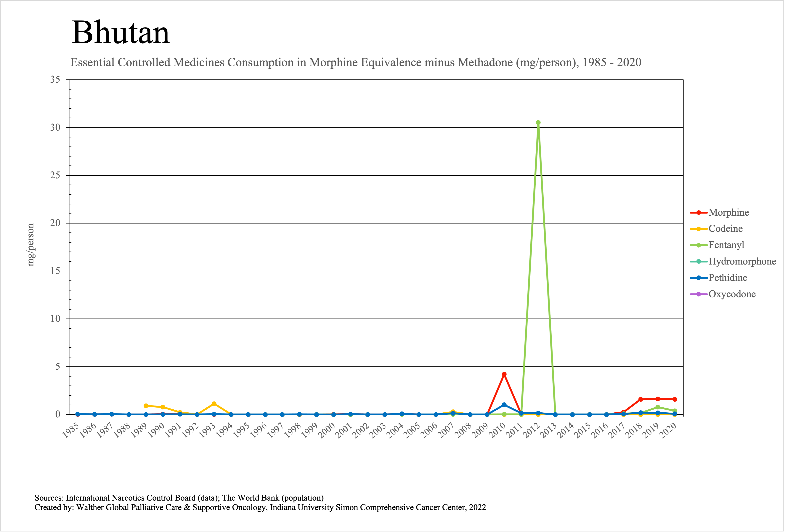The image size is (785, 532).
Task: Click the Morphine legend entry
Action: [x=728, y=212]
